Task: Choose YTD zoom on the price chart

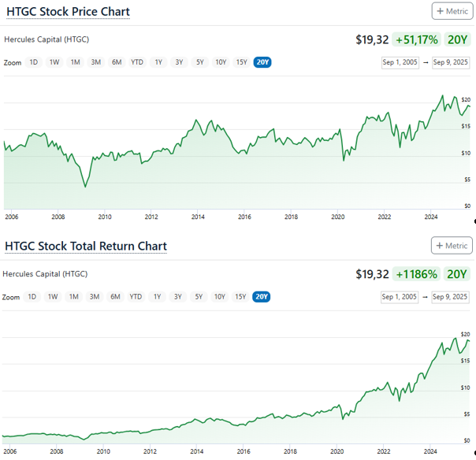Action: pos(137,62)
